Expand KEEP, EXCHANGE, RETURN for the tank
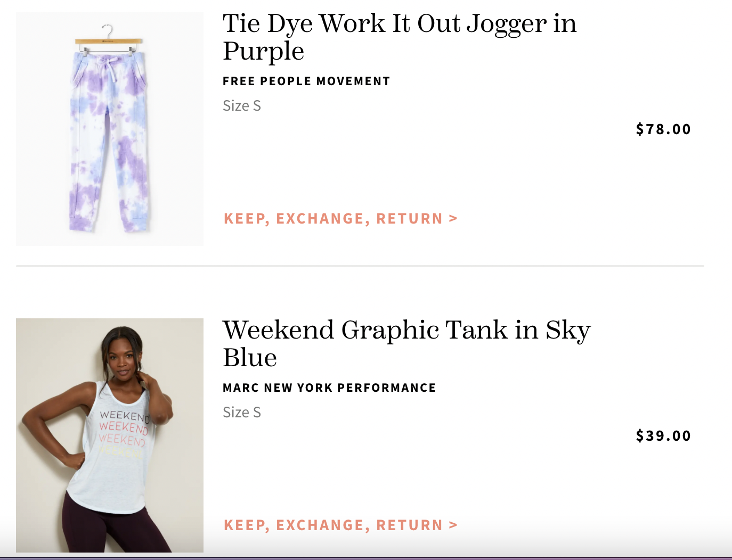 pyautogui.click(x=339, y=524)
